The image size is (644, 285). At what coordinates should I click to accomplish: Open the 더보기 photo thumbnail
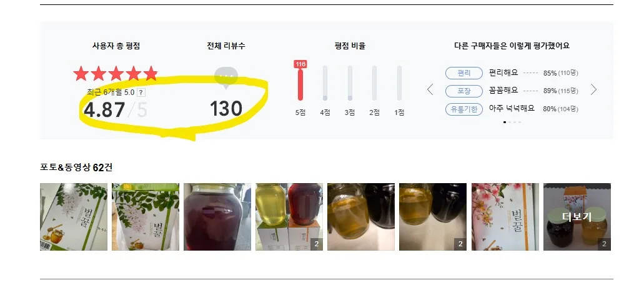click(577, 217)
